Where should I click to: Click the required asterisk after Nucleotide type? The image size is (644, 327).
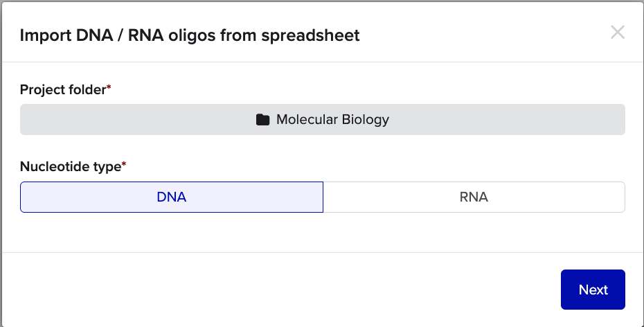click(x=124, y=166)
